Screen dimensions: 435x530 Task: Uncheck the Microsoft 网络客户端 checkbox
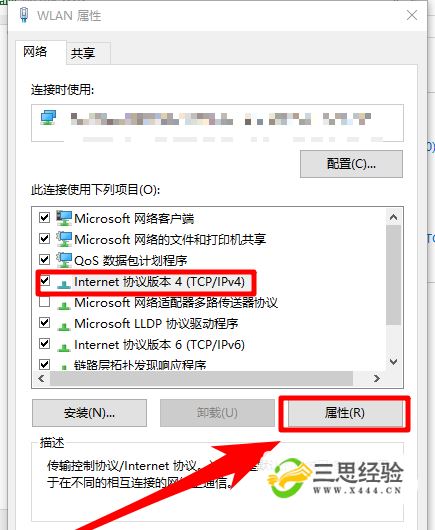45,217
